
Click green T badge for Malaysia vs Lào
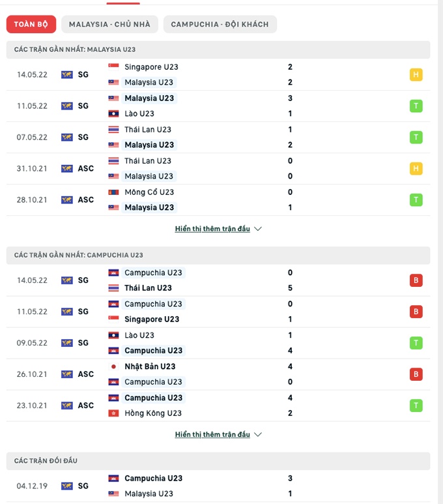(x=416, y=106)
